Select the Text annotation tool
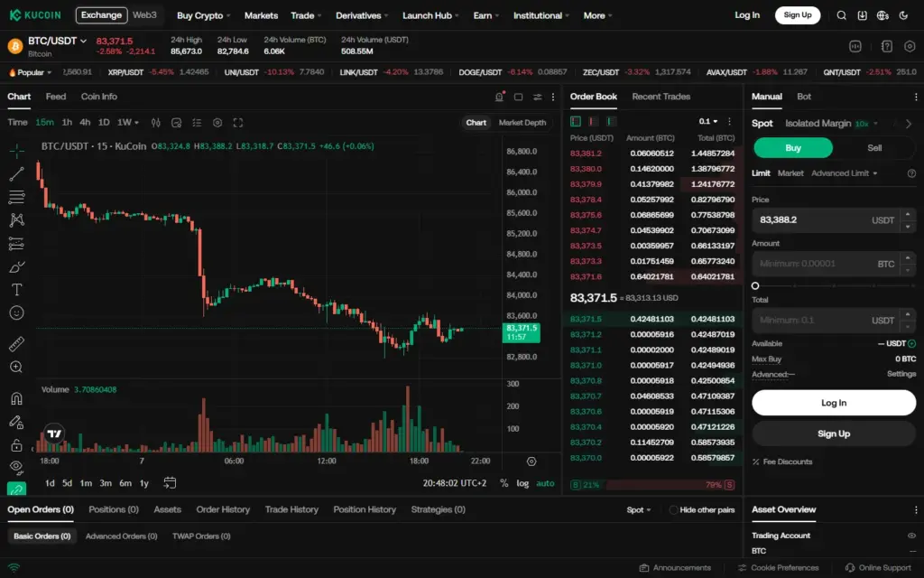This screenshot has height=578, width=924. coord(16,290)
